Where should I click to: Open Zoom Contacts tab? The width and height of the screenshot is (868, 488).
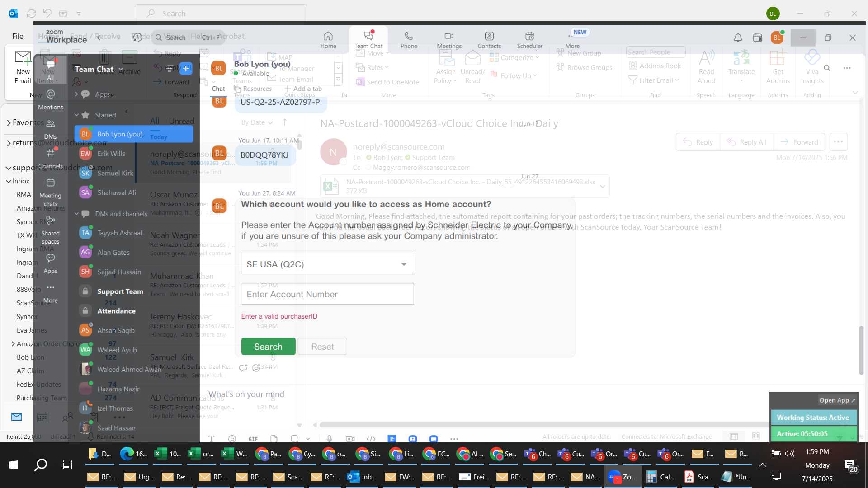tap(489, 40)
